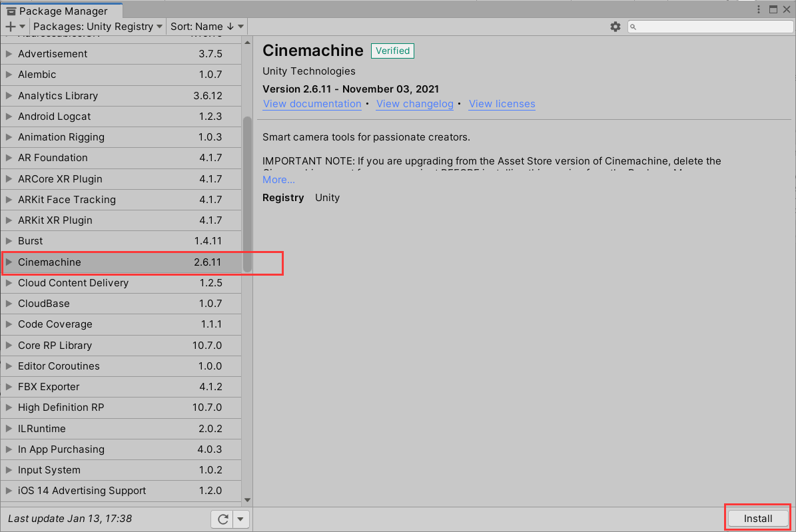The width and height of the screenshot is (796, 532).
Task: Open the add package plus menu
Action: 15,27
